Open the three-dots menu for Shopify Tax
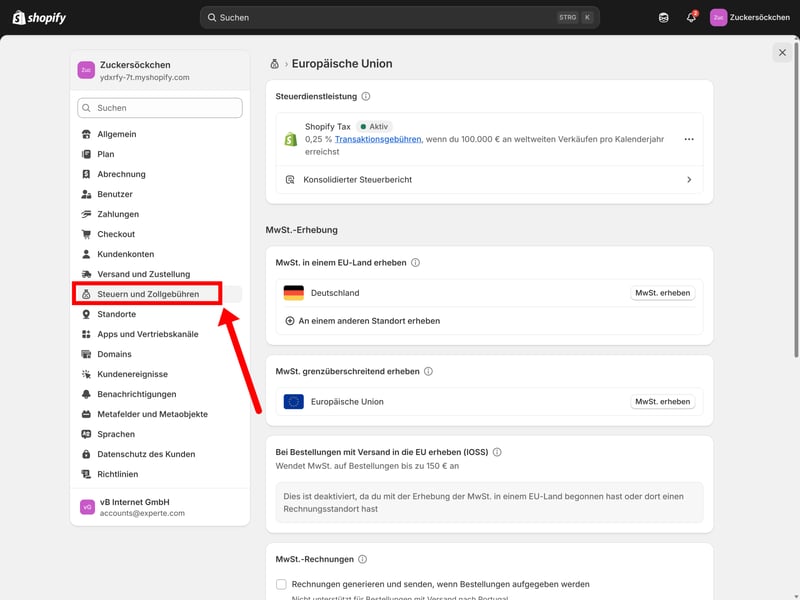 689,140
